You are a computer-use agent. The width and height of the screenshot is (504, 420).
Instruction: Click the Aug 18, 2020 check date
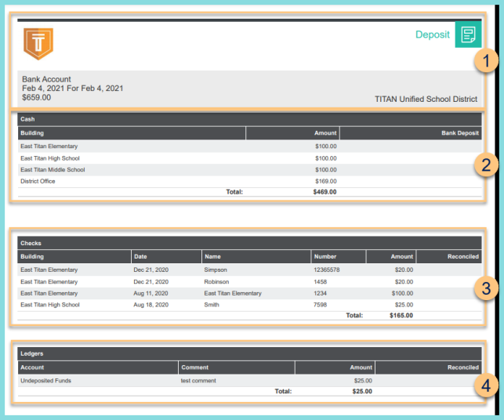tap(151, 305)
